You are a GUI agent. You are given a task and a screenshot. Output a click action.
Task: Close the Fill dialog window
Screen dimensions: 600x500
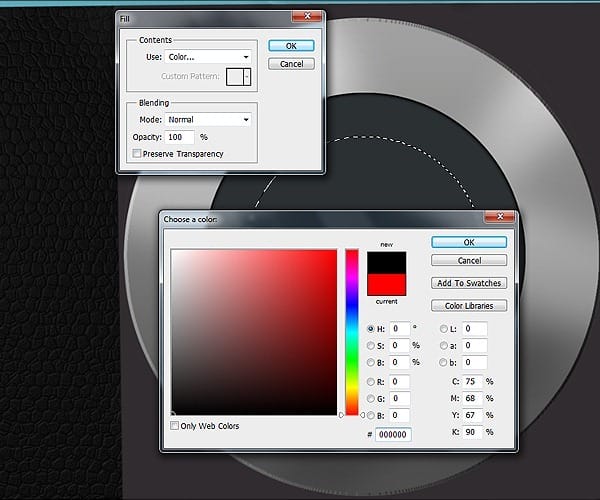(x=307, y=16)
